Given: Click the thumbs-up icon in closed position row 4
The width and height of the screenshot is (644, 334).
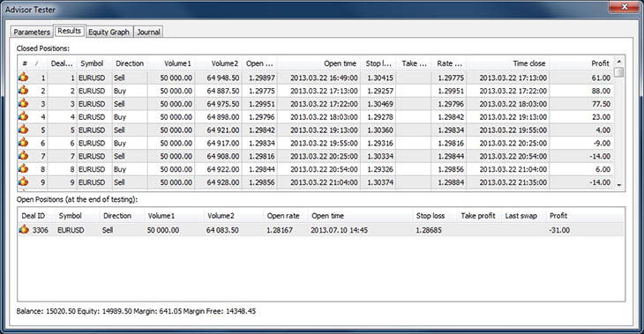Looking at the screenshot, I should (24, 116).
